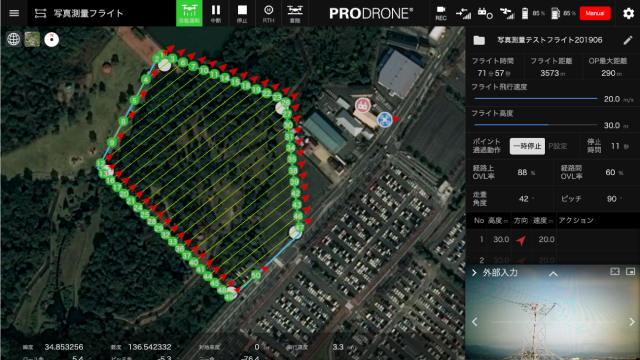Collapse the 外部入力 panel with the up chevron
The image size is (640, 360).
pos(553,273)
